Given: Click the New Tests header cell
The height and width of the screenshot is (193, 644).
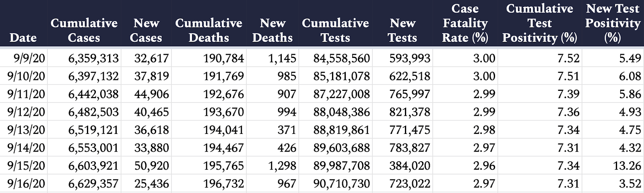Looking at the screenshot, I should [x=402, y=30].
